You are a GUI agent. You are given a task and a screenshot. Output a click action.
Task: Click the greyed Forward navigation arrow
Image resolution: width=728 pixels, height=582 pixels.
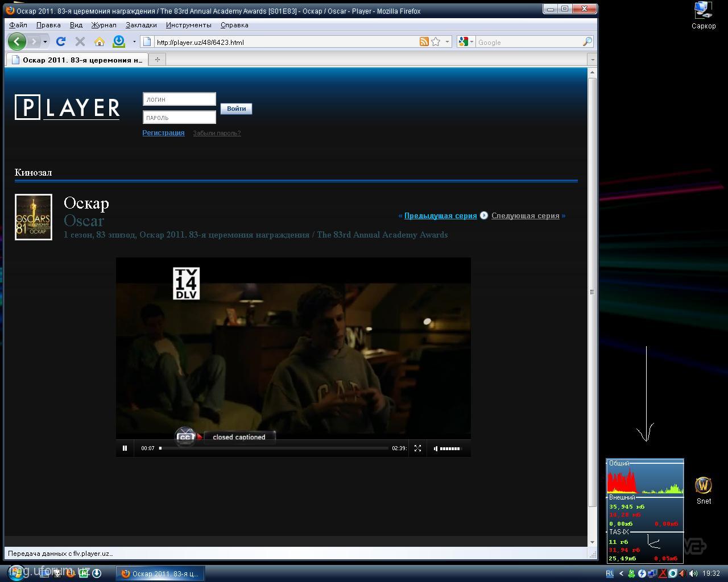point(34,41)
